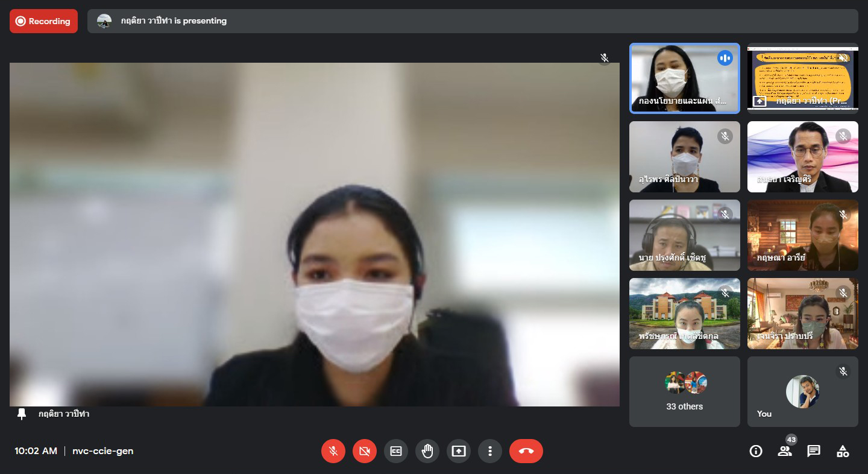This screenshot has height=474, width=868.
Task: Click the nvc-ccie-gen meeting code
Action: coord(102,451)
